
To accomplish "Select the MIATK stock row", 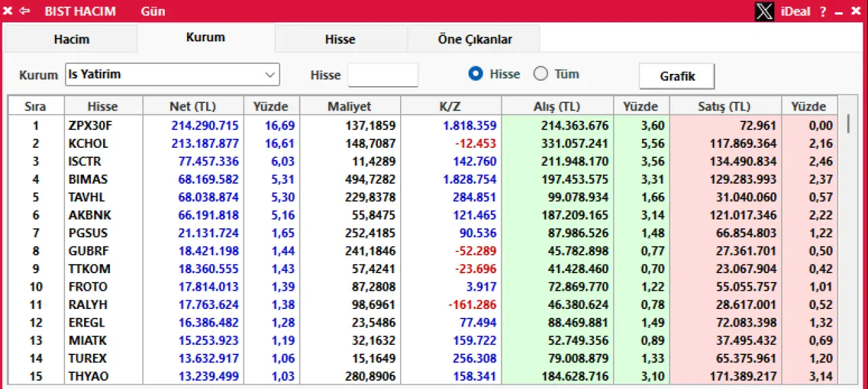I will pyautogui.click(x=422, y=340).
